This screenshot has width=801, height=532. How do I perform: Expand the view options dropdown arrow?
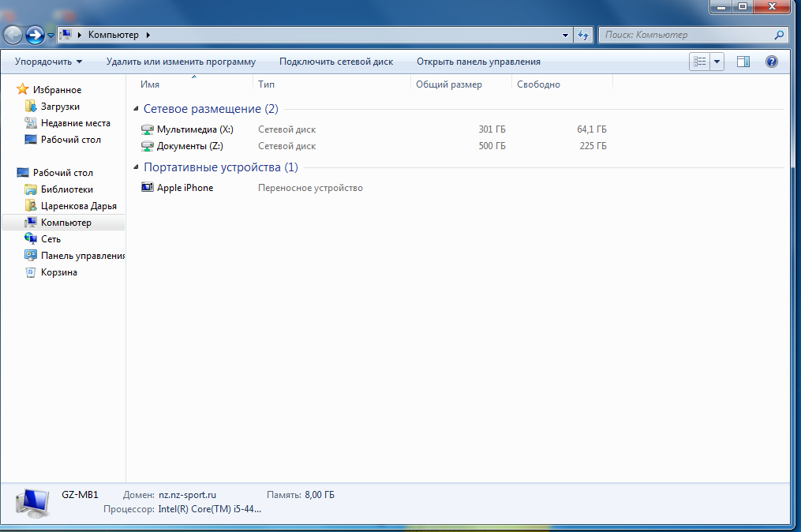pyautogui.click(x=717, y=62)
